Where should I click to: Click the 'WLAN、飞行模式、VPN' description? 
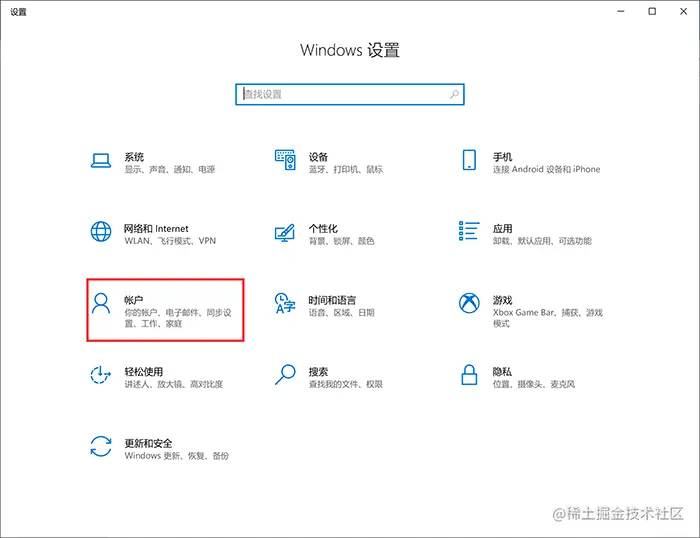click(x=170, y=241)
